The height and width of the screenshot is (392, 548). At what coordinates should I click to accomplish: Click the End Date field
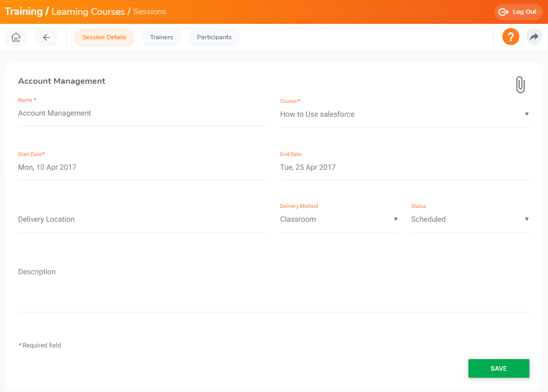(405, 167)
